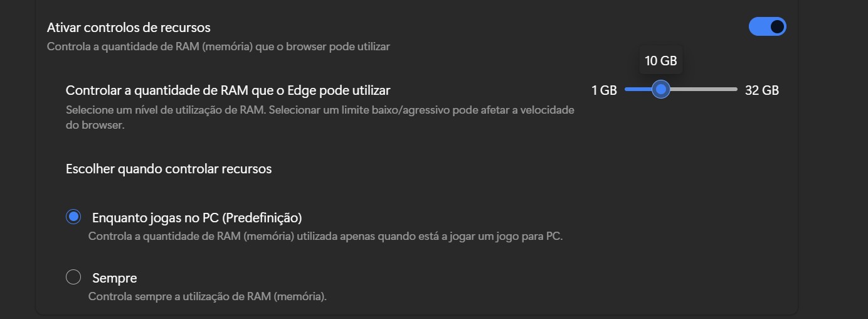Image resolution: width=868 pixels, height=319 pixels.
Task: Click the Ativar controlos de recursos heading
Action: click(129, 28)
